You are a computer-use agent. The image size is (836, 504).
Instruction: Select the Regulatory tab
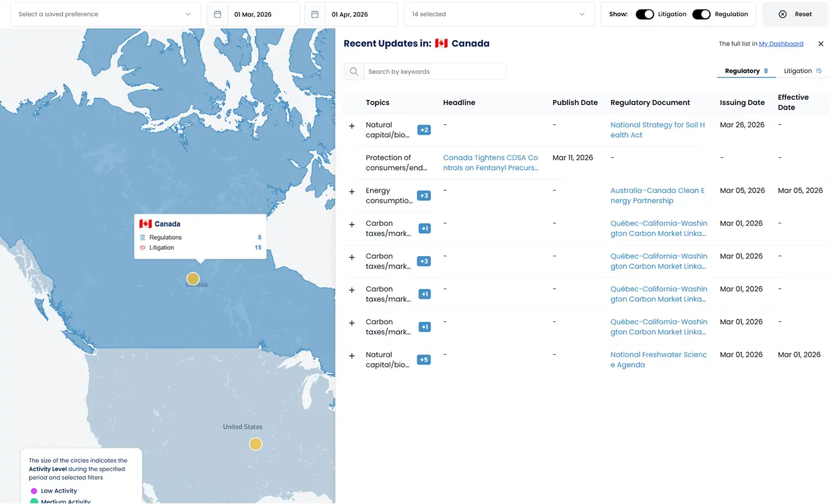click(746, 71)
